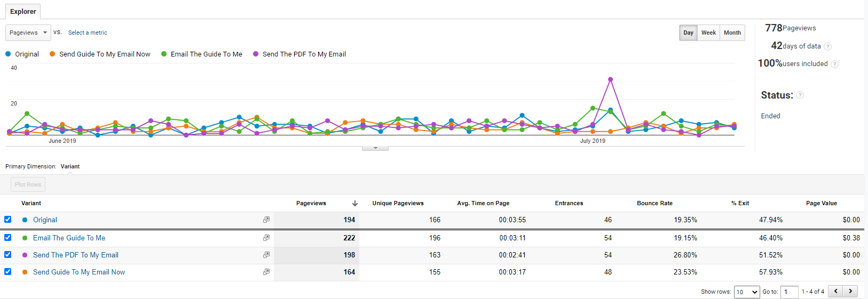
Task: Open Email The Guide To Me external link icon
Action: [x=266, y=238]
